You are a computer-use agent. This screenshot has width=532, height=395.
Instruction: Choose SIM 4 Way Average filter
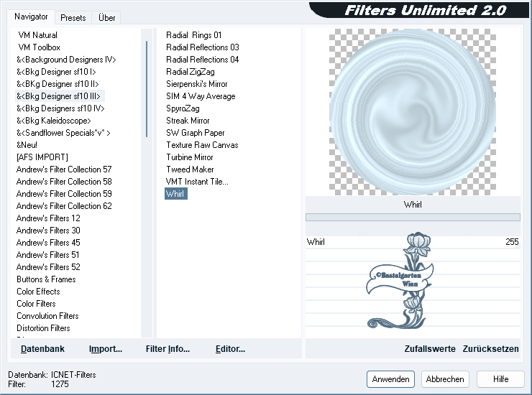(201, 96)
